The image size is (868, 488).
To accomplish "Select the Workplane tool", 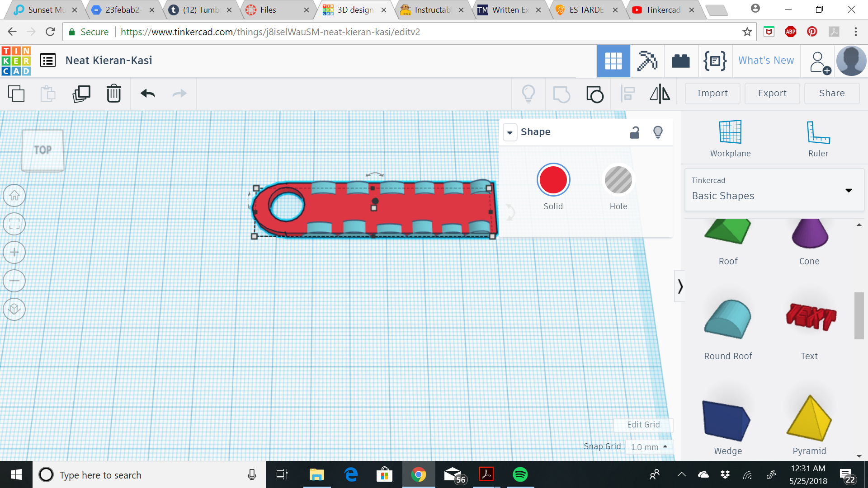I will tap(730, 138).
